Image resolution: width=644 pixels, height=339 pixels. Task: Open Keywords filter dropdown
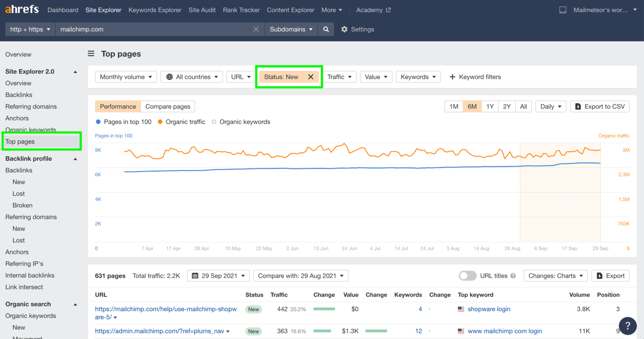click(418, 77)
